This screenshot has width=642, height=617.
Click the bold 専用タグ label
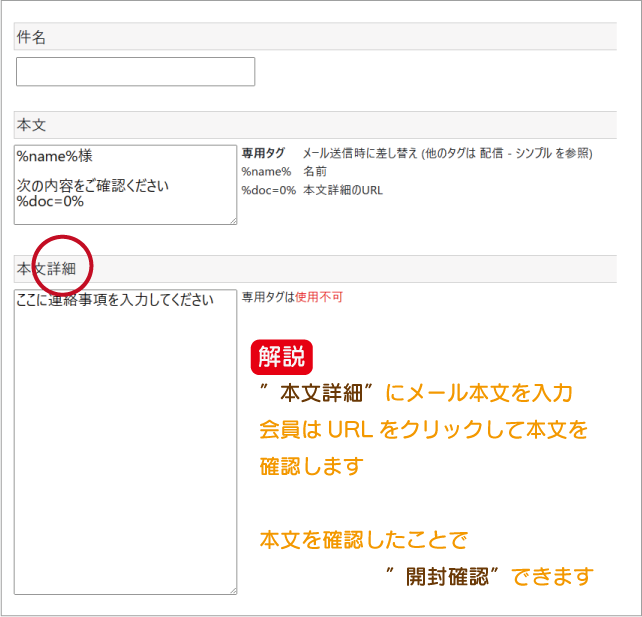[x=263, y=154]
